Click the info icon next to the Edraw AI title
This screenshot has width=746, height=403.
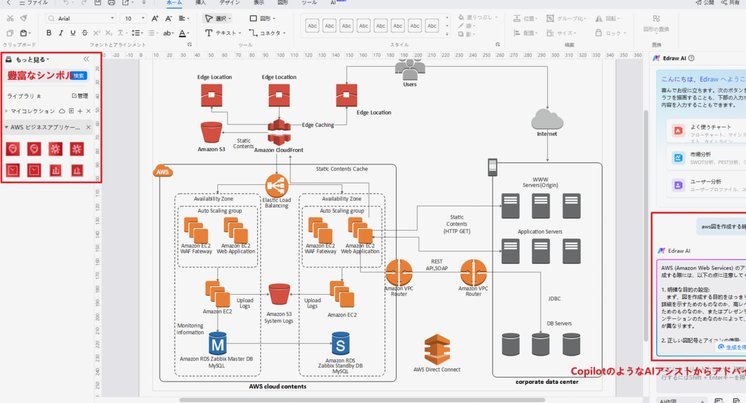(x=691, y=58)
